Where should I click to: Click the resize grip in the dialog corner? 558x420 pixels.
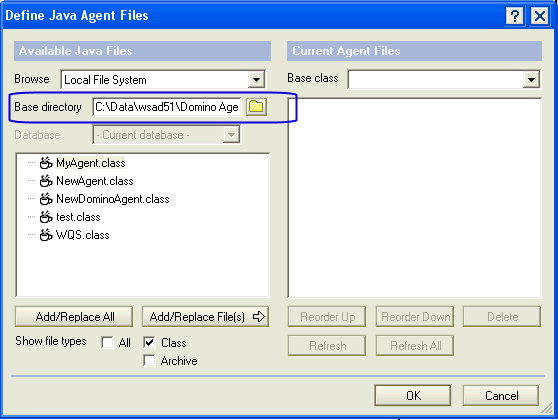pos(547,408)
